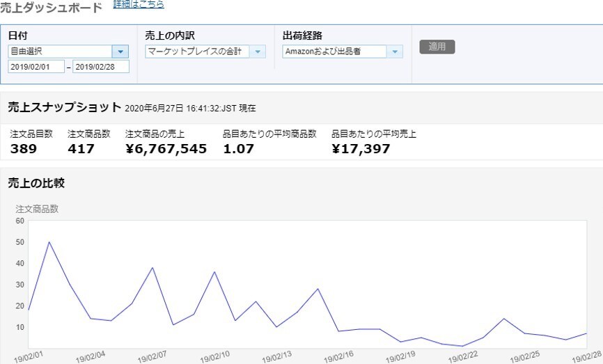Image resolution: width=603 pixels, height=364 pixels.
Task: Click the 19/02/25 x-axis label
Action: point(525,357)
